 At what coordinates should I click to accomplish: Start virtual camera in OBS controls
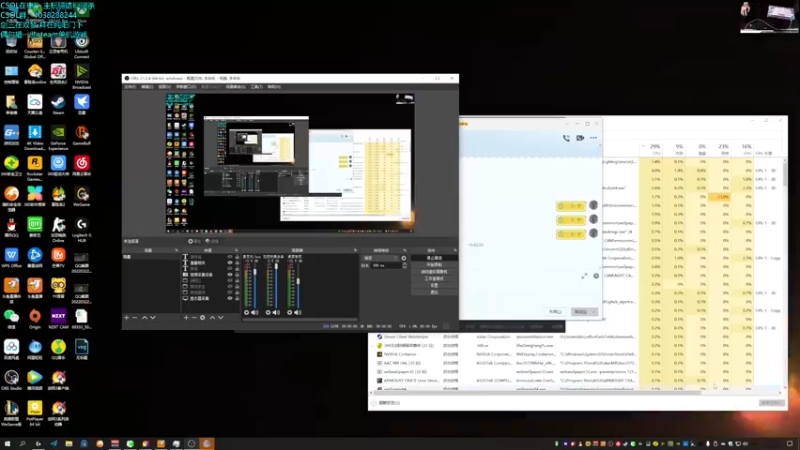tap(434, 272)
